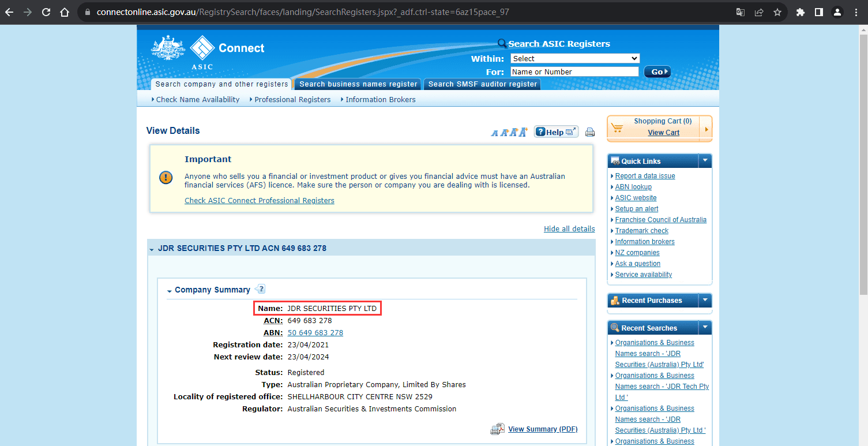This screenshot has width=868, height=446.
Task: Collapse the Quick Links panel arrow
Action: coord(705,161)
